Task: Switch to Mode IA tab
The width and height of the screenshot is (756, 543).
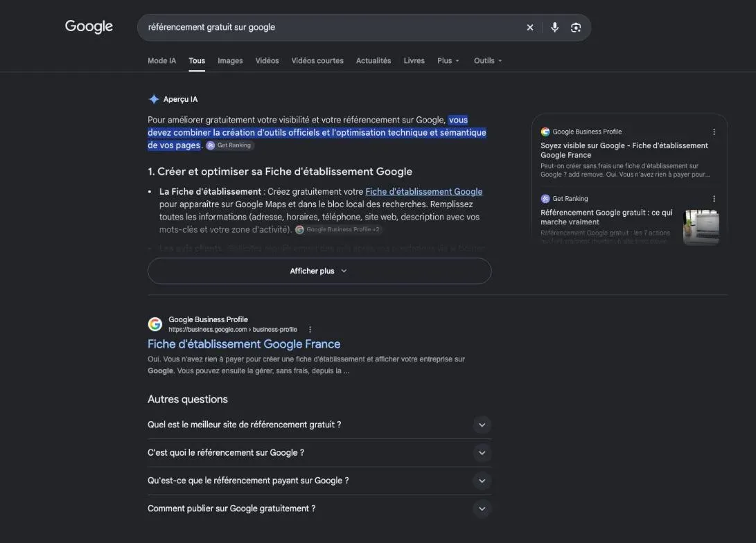Action: pos(161,61)
